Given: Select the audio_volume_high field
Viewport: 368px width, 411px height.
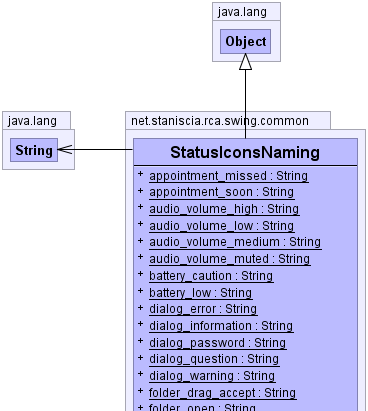Looking at the screenshot, I should pos(224,209).
